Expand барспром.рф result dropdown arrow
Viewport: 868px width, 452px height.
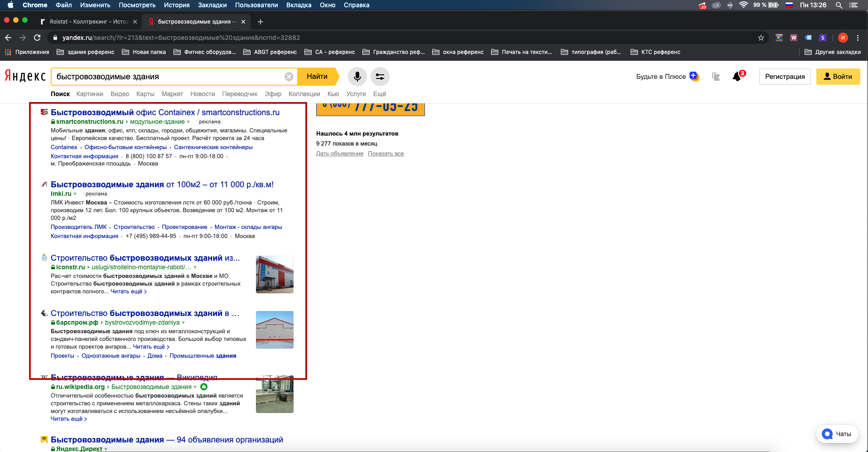point(183,323)
